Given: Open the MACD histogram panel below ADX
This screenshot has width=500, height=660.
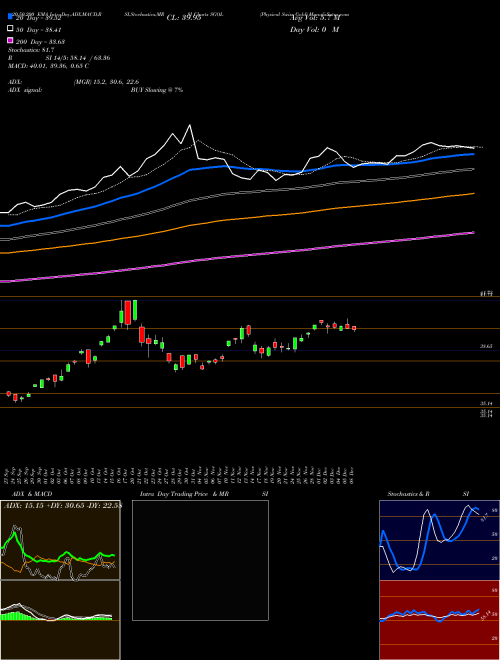Looking at the screenshot, I should click(60, 620).
